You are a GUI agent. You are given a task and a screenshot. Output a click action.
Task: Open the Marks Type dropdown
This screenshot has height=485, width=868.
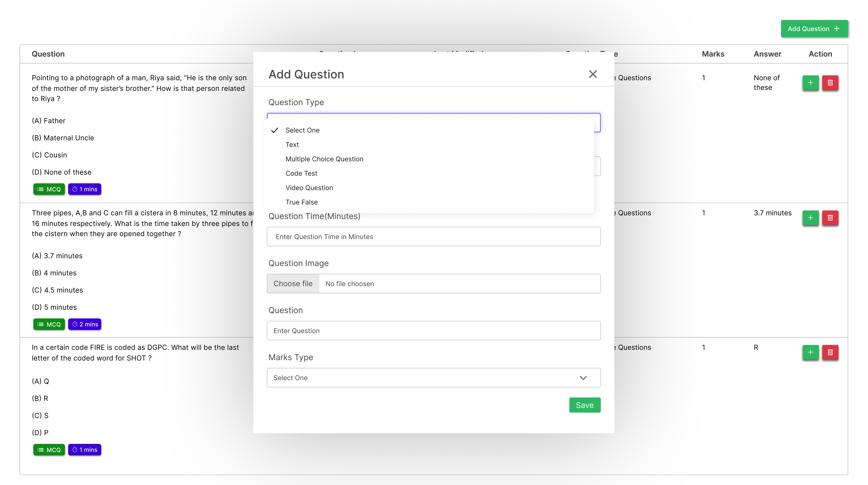[433, 378]
